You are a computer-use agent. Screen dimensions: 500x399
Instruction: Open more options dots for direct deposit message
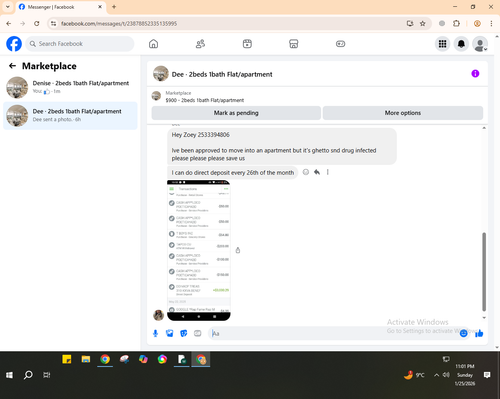click(328, 172)
